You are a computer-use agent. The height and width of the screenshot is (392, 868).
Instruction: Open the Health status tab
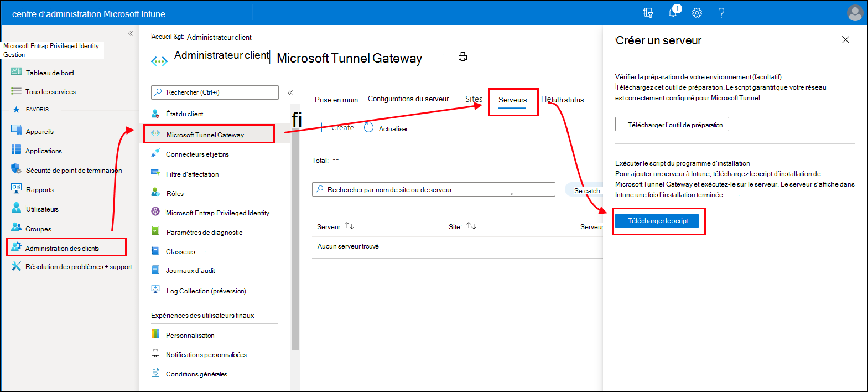pyautogui.click(x=563, y=100)
